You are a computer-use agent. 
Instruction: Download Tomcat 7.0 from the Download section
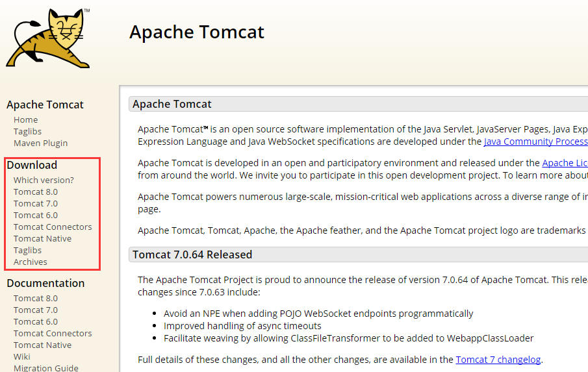36,203
